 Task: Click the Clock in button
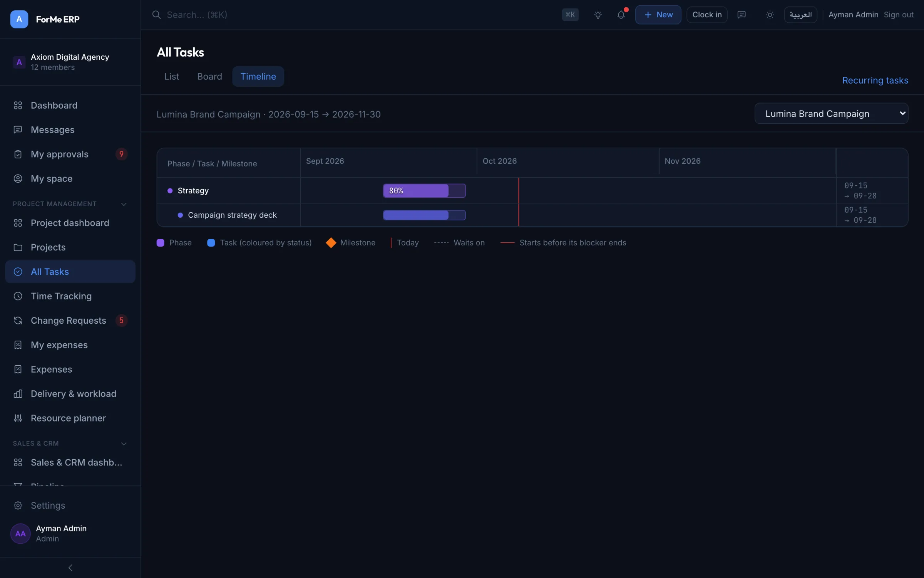click(707, 15)
